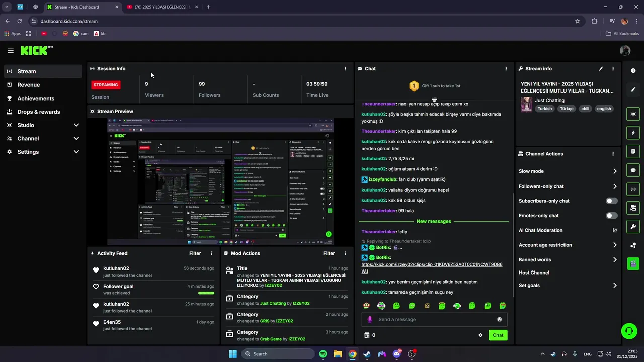644x362 pixels.
Task: Click the pencil edit icon in the right rail
Action: tap(633, 89)
